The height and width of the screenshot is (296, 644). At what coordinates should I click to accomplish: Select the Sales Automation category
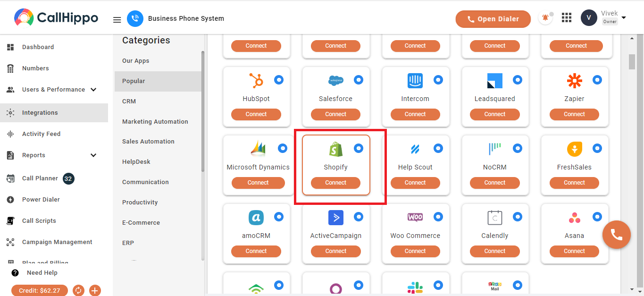point(158,142)
